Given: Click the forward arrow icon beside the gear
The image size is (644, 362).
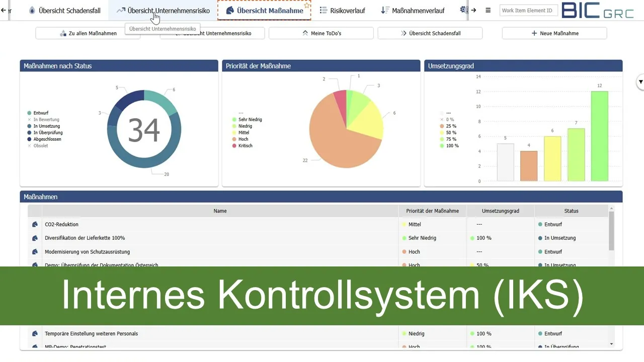Looking at the screenshot, I should pyautogui.click(x=474, y=9).
